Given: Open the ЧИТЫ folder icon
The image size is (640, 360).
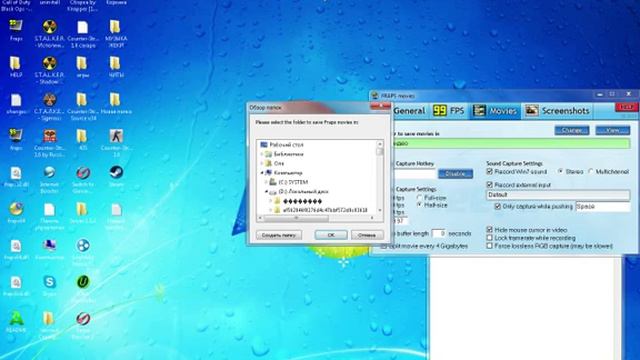Looking at the screenshot, I should point(115,64).
